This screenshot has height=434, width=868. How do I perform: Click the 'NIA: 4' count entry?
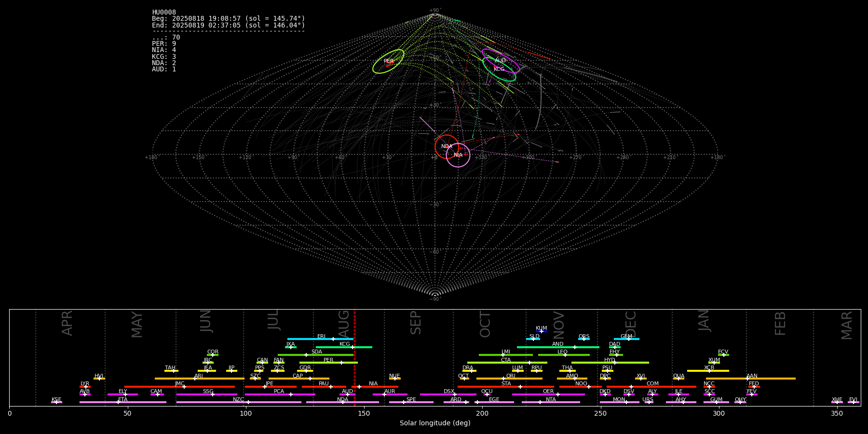tap(164, 50)
